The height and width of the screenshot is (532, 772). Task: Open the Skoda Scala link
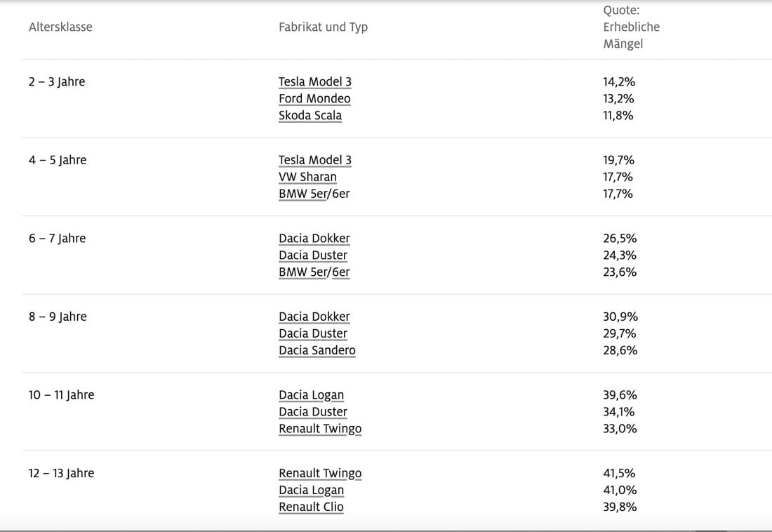[310, 115]
